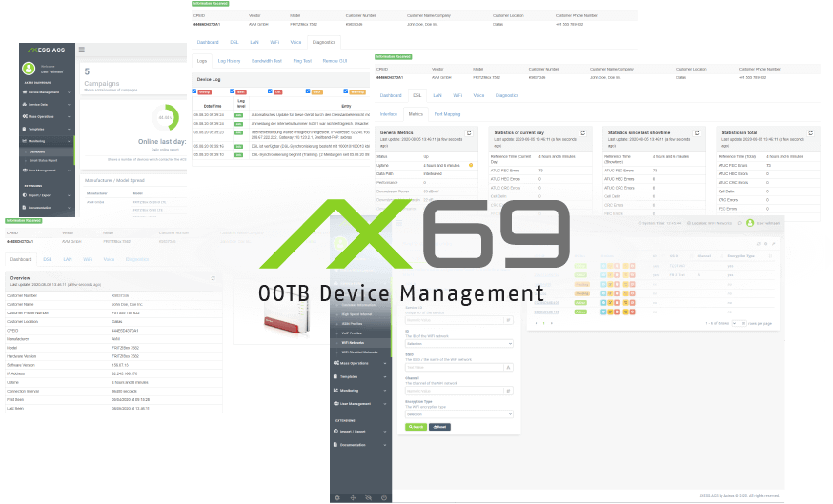Click the orange indicator next to the Uptime value
Screen dimensions: 833x504
click(471, 165)
